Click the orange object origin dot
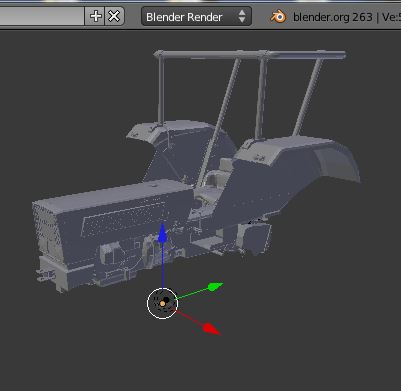The height and width of the screenshot is (391, 401). (162, 304)
